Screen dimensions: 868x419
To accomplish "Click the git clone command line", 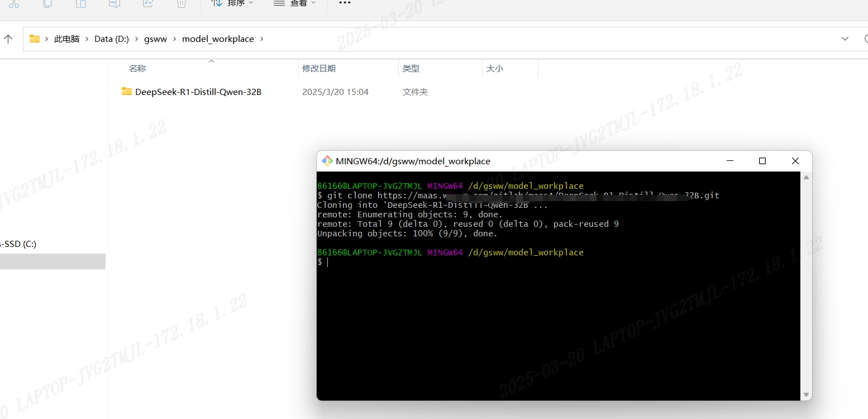I will coord(518,196).
